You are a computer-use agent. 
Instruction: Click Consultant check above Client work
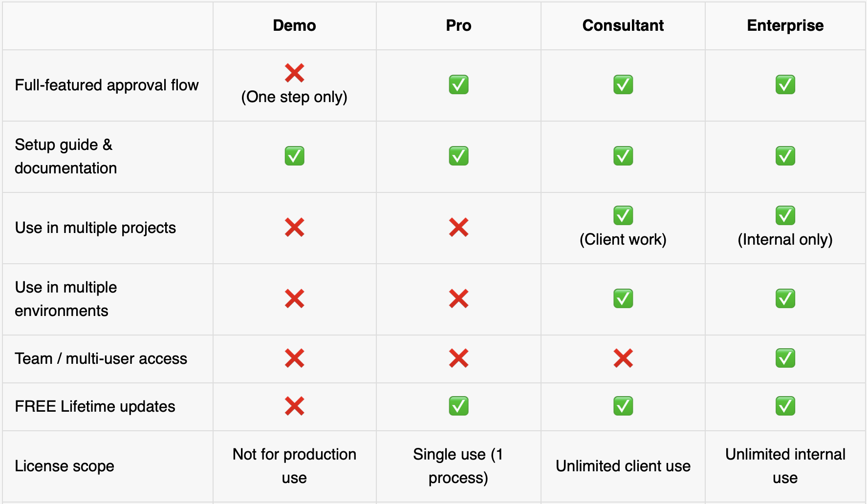623,215
